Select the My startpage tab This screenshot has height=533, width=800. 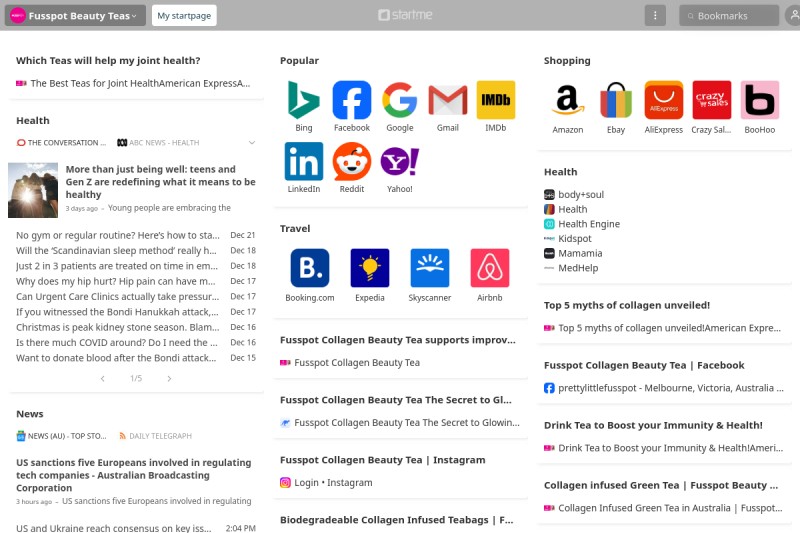click(184, 15)
